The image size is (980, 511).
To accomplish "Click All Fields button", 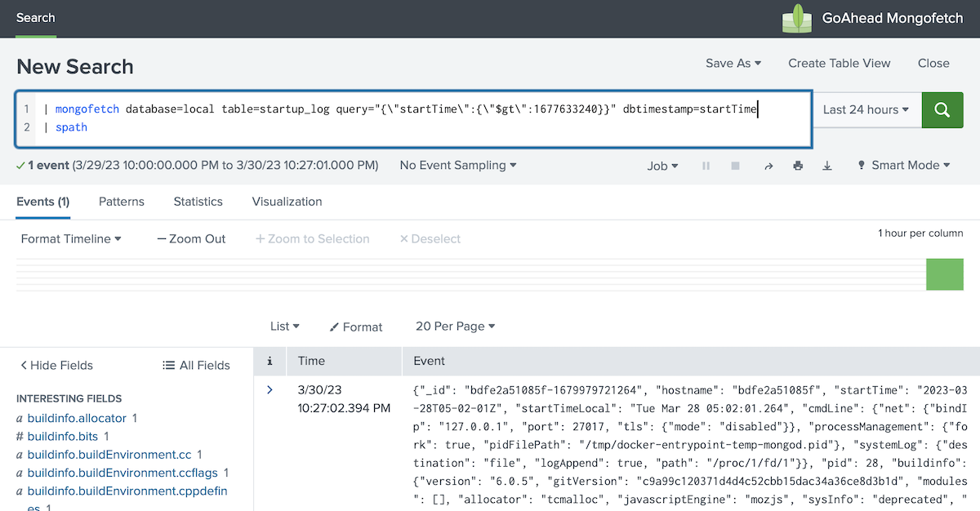I will tap(196, 365).
